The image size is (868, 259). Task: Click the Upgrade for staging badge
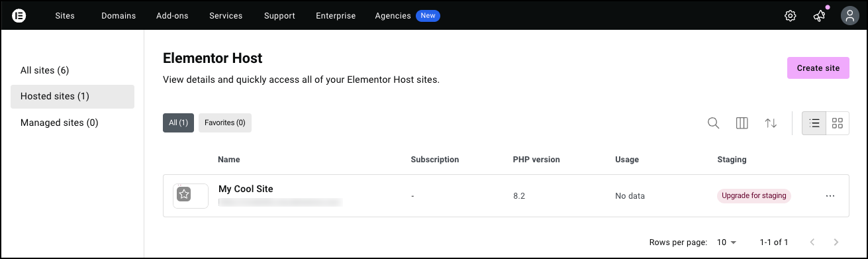click(x=754, y=196)
